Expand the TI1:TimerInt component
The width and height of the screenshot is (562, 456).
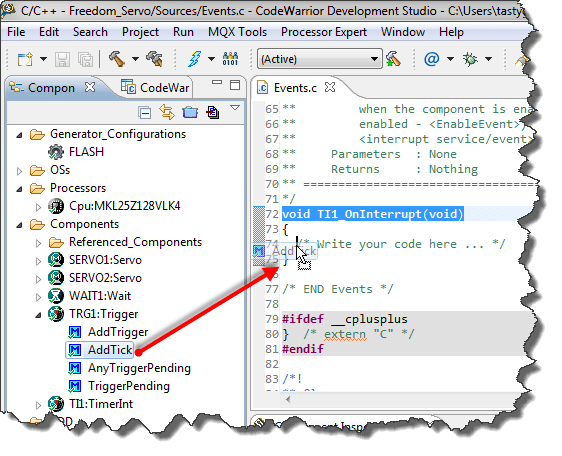38,405
